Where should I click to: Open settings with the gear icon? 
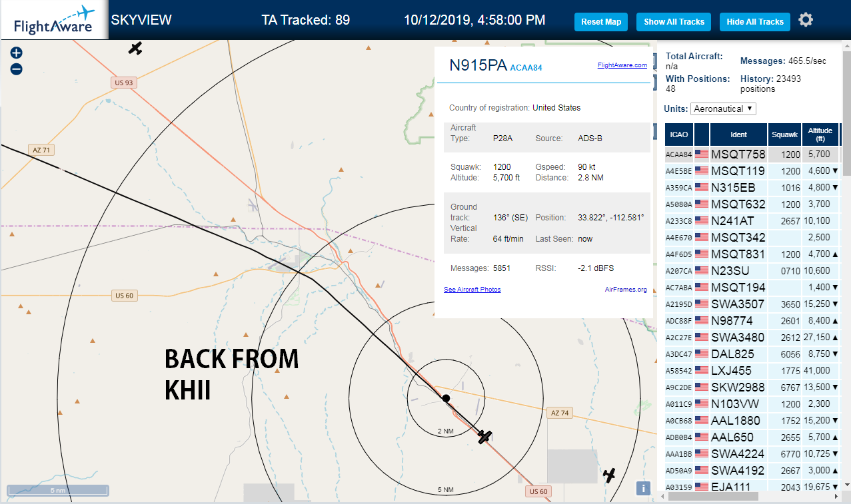click(806, 20)
